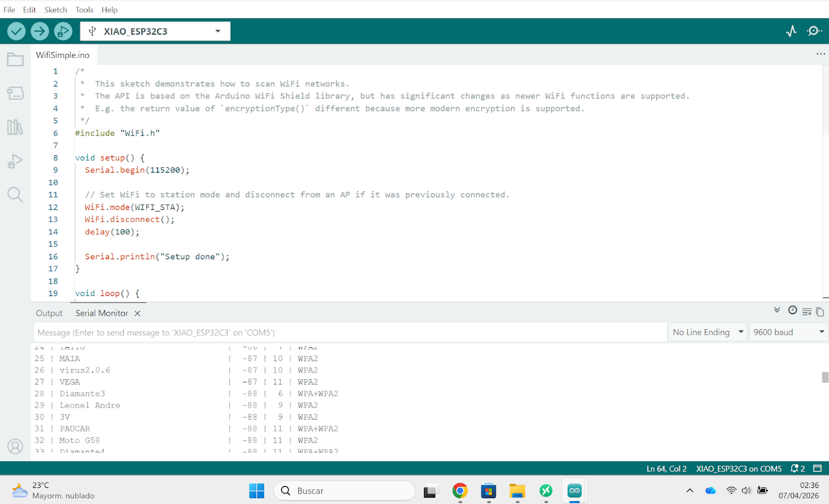Open the Serial Plotter icon
The height and width of the screenshot is (504, 829).
click(791, 31)
